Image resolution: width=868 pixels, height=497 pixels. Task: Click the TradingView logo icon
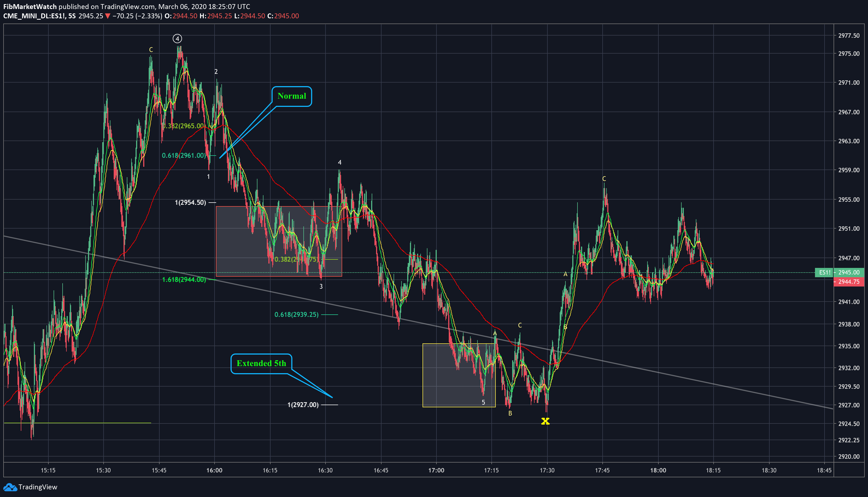pyautogui.click(x=10, y=487)
